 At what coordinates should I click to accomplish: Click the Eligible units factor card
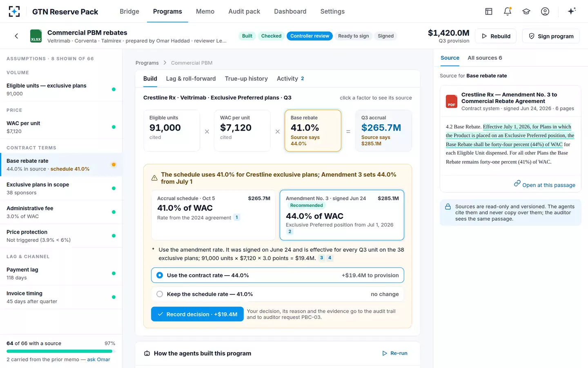(171, 130)
